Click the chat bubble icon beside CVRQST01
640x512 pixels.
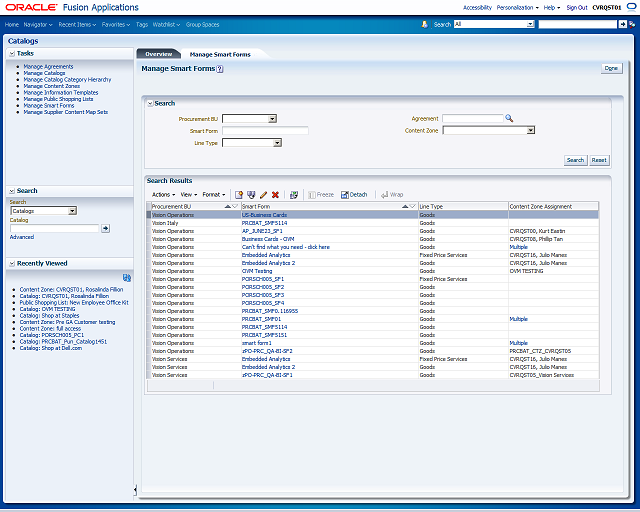tap(631, 7)
